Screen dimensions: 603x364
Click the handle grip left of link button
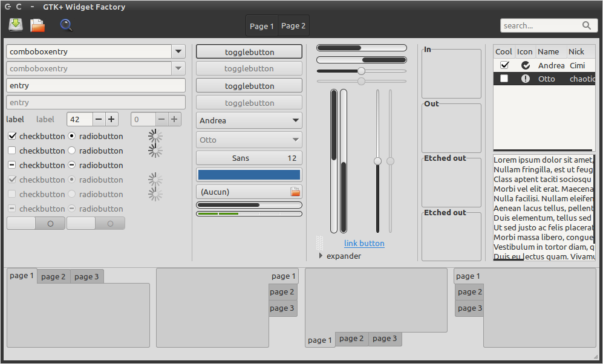(319, 243)
